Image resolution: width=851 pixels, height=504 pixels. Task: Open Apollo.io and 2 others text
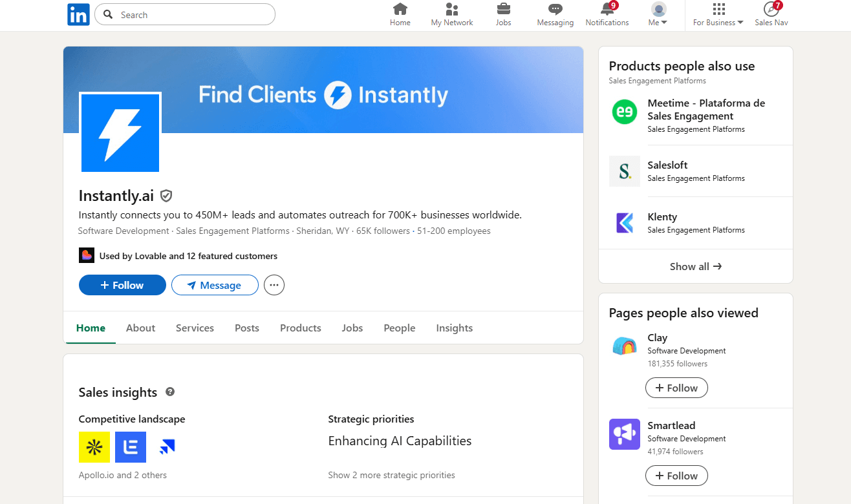coord(123,475)
